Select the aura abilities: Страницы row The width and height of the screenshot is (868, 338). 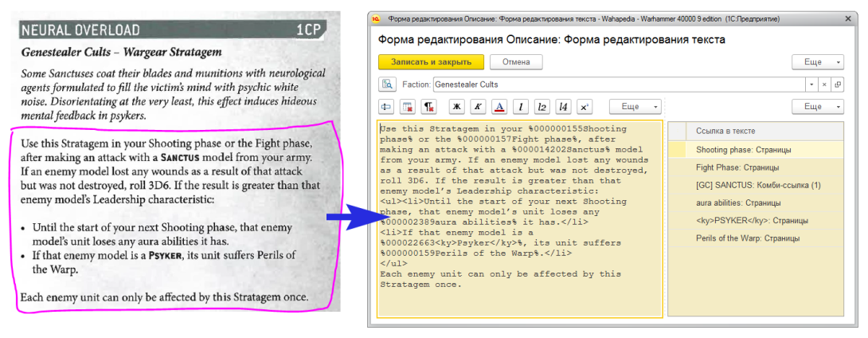pos(756,202)
